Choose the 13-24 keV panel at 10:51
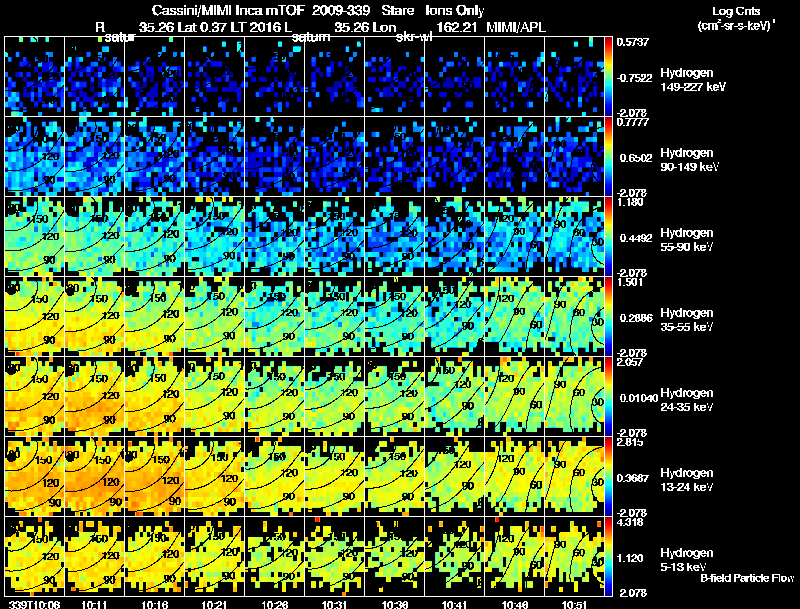800x609 pixels. coord(574,476)
